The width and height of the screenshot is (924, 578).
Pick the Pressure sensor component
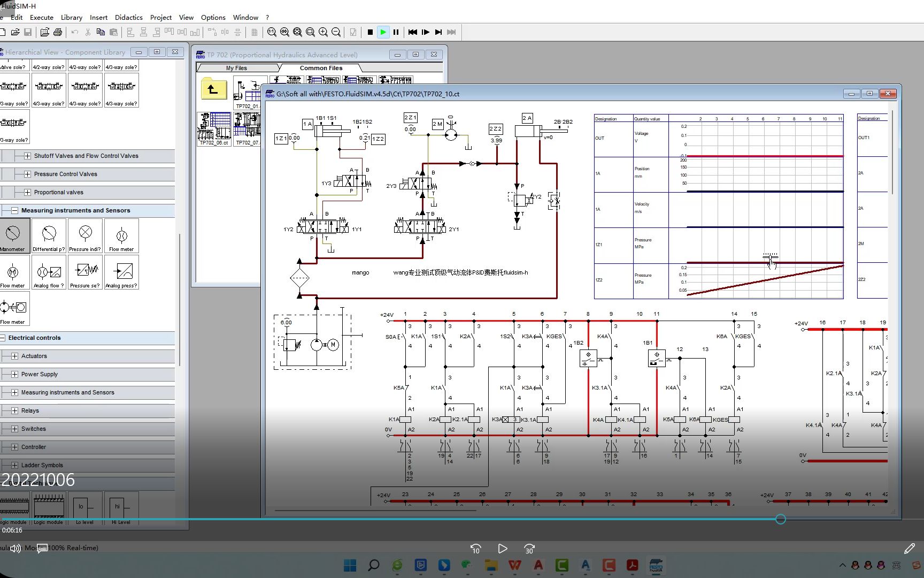click(x=85, y=272)
